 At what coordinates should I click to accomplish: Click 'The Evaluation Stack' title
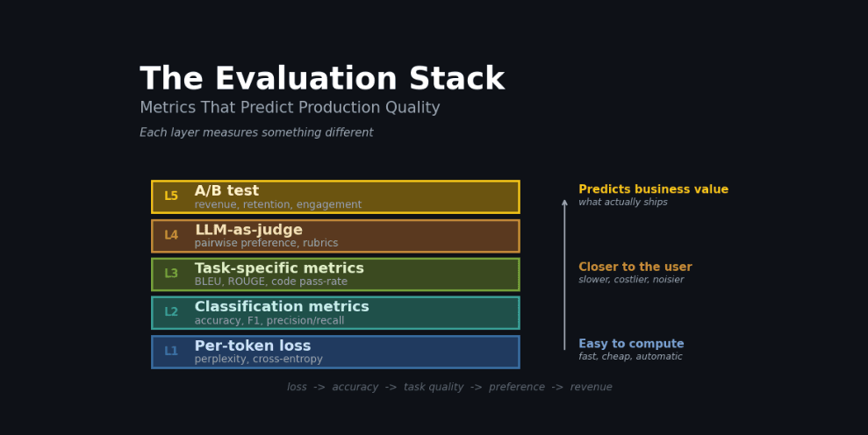(x=322, y=79)
